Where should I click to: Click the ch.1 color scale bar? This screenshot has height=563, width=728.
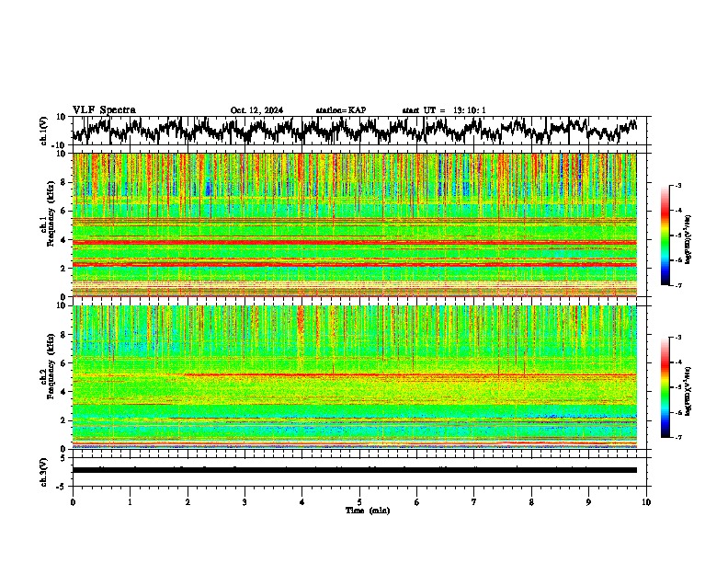(665, 236)
